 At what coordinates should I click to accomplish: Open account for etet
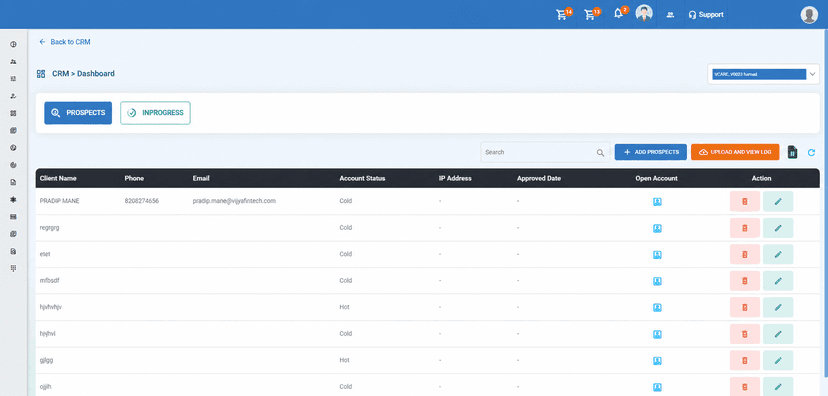tap(657, 254)
